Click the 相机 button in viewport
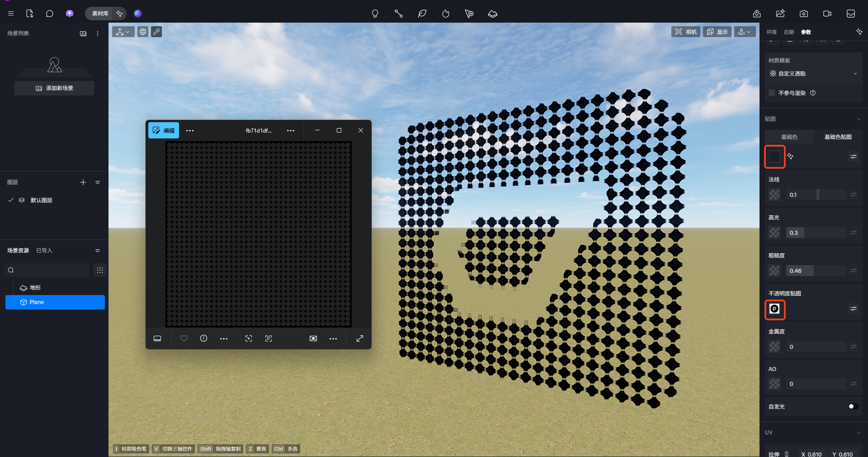The width and height of the screenshot is (868, 457). coord(686,32)
